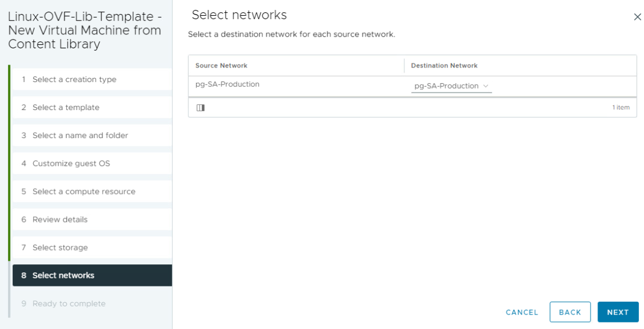Click step 9 Ready to complete
The width and height of the screenshot is (644, 329).
click(92, 303)
